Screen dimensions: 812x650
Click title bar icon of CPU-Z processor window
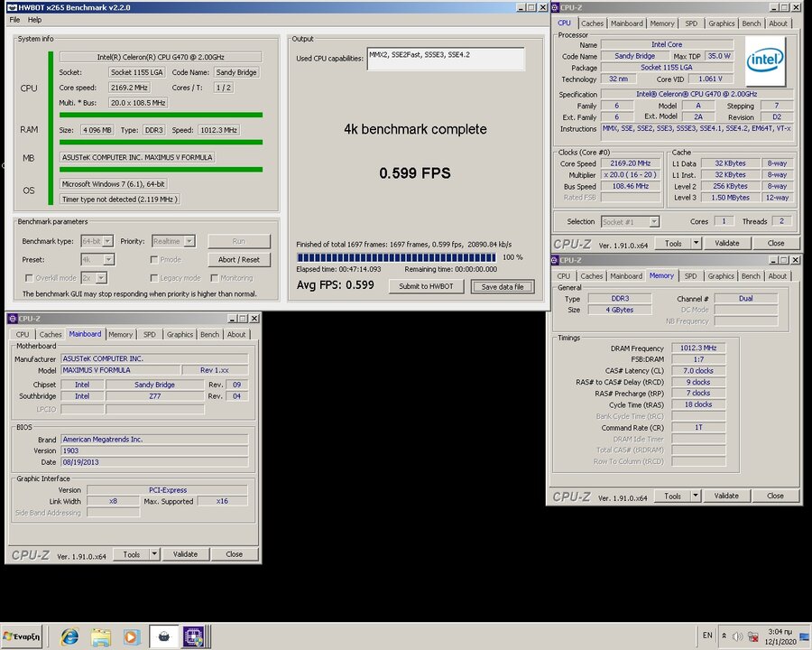coord(555,7)
